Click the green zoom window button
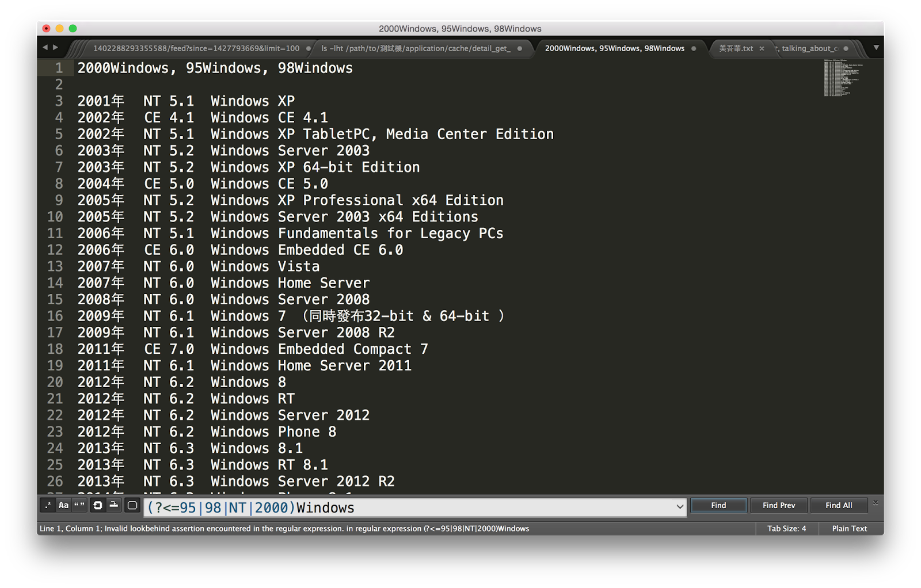The width and height of the screenshot is (921, 588). tap(73, 28)
